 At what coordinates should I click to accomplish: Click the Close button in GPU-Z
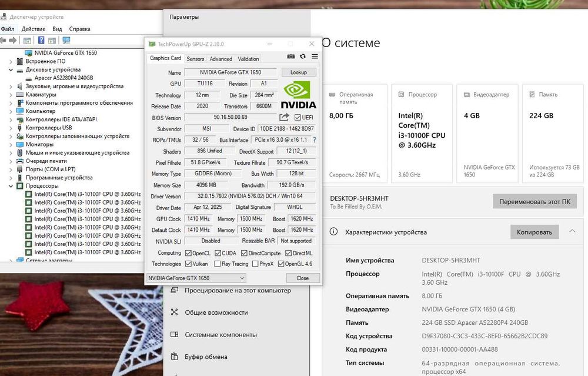tap(303, 278)
